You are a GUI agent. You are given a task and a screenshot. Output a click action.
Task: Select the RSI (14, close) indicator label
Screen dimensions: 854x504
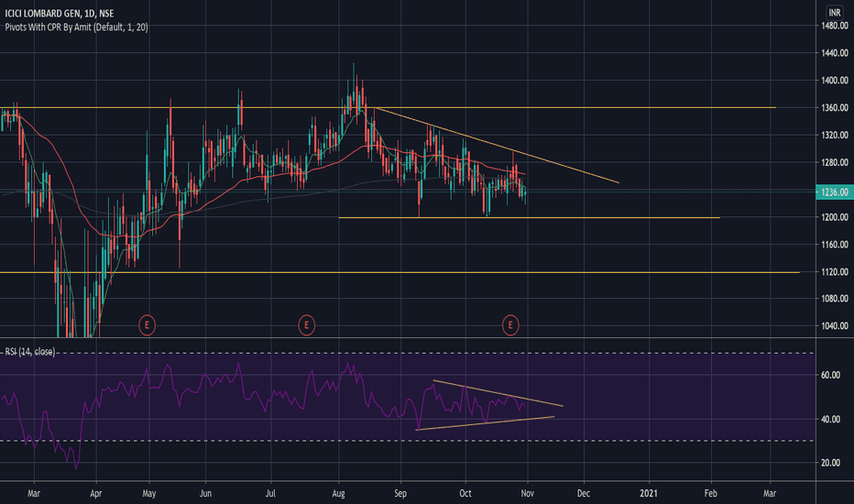click(30, 352)
